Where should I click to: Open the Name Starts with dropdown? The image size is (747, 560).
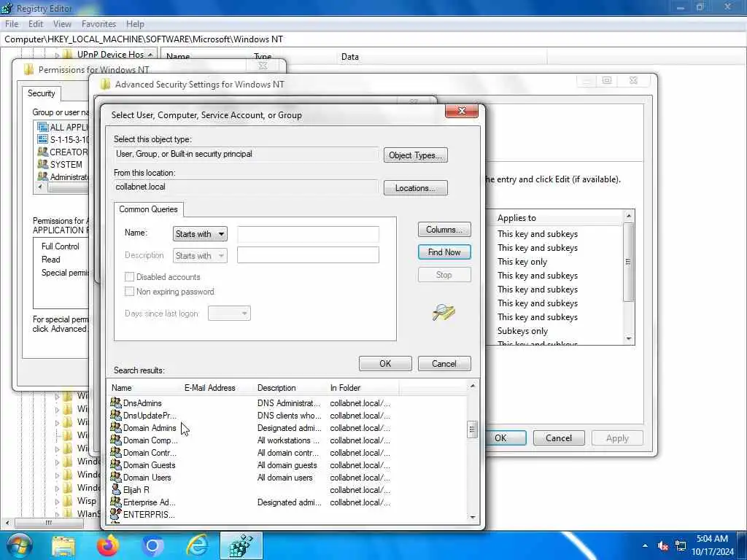click(200, 234)
